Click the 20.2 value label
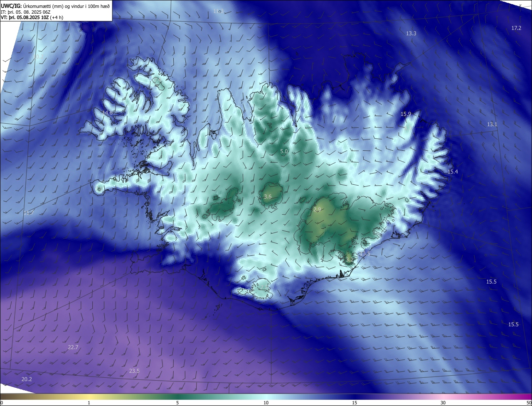The width and height of the screenshot is (532, 406). pyautogui.click(x=27, y=379)
